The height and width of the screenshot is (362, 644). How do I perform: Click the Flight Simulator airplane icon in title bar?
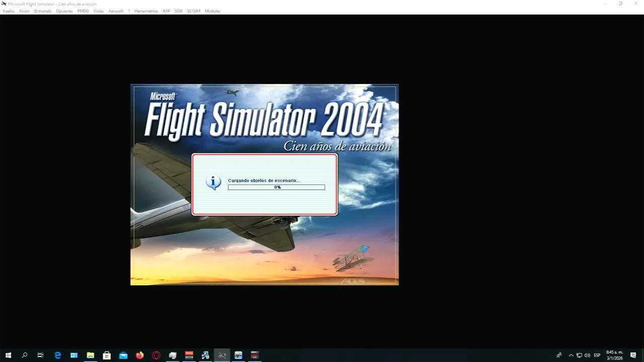point(4,4)
